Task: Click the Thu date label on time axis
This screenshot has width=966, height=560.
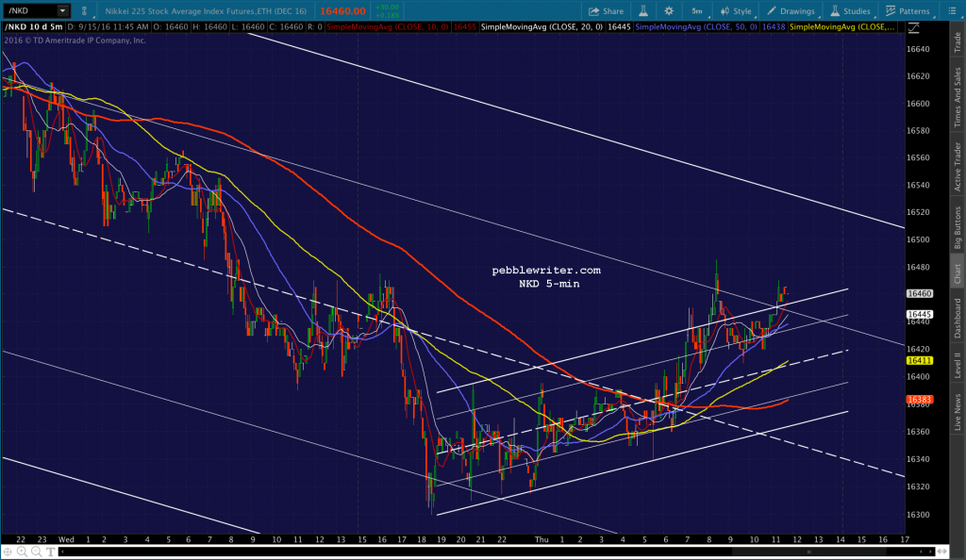Action: (x=541, y=539)
